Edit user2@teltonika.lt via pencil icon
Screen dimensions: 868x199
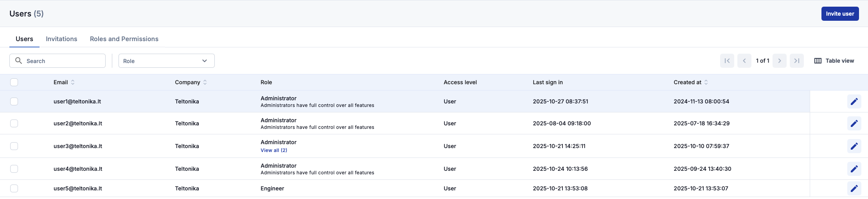(x=854, y=123)
